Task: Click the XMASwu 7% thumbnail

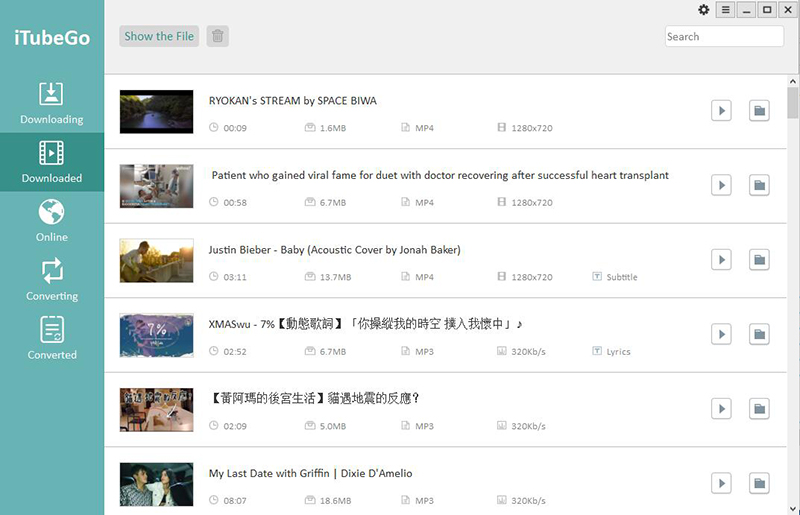Action: tap(157, 335)
